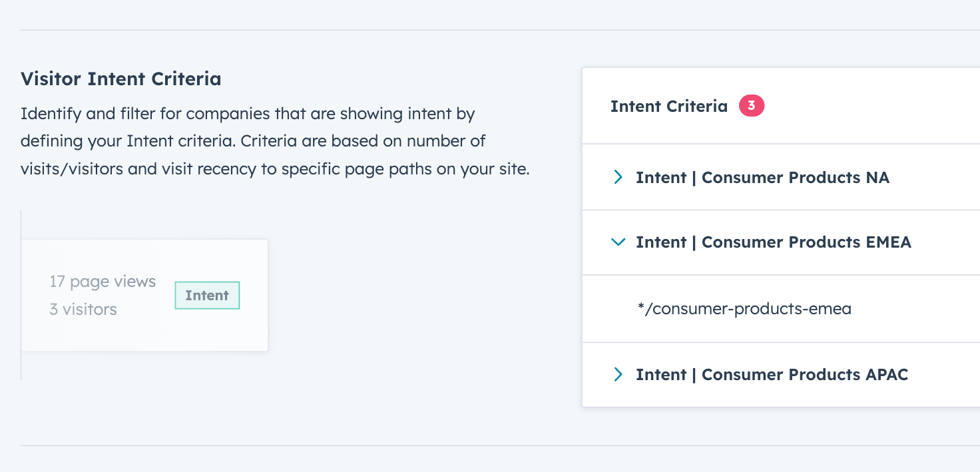Click blank area right of the EMEA title

(945, 242)
